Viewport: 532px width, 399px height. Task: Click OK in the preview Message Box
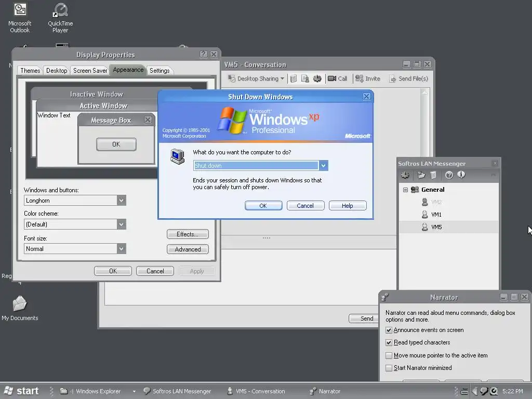[116, 144]
